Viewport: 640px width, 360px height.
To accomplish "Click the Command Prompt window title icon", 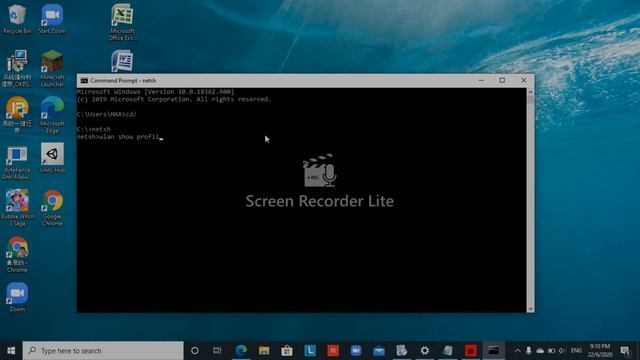I will coord(84,81).
